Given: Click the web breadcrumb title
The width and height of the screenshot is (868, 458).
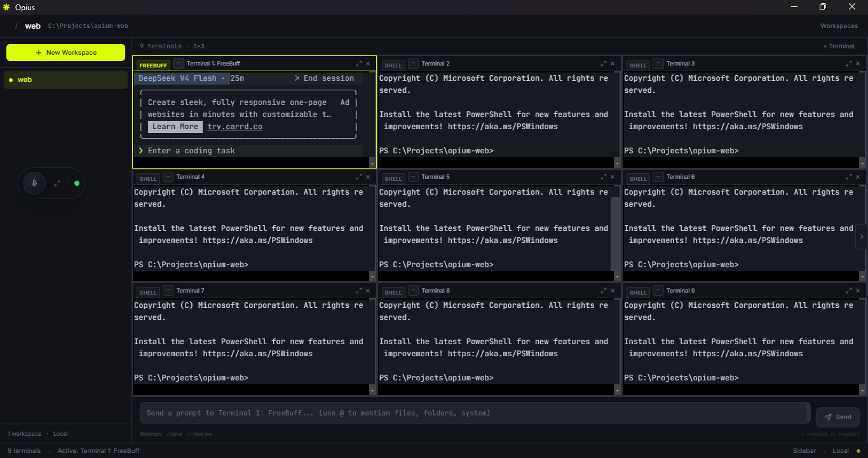Looking at the screenshot, I should click(x=32, y=26).
